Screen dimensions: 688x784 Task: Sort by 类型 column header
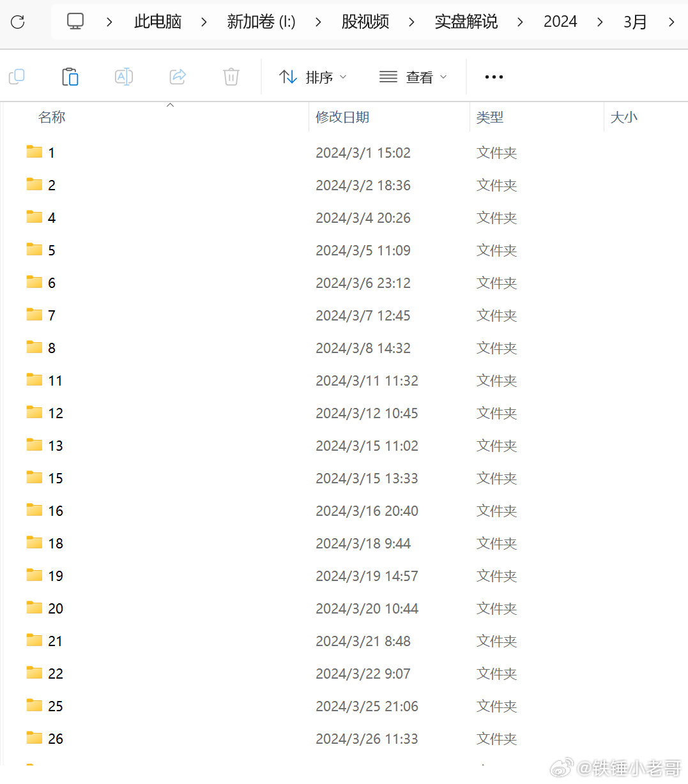pyautogui.click(x=490, y=117)
